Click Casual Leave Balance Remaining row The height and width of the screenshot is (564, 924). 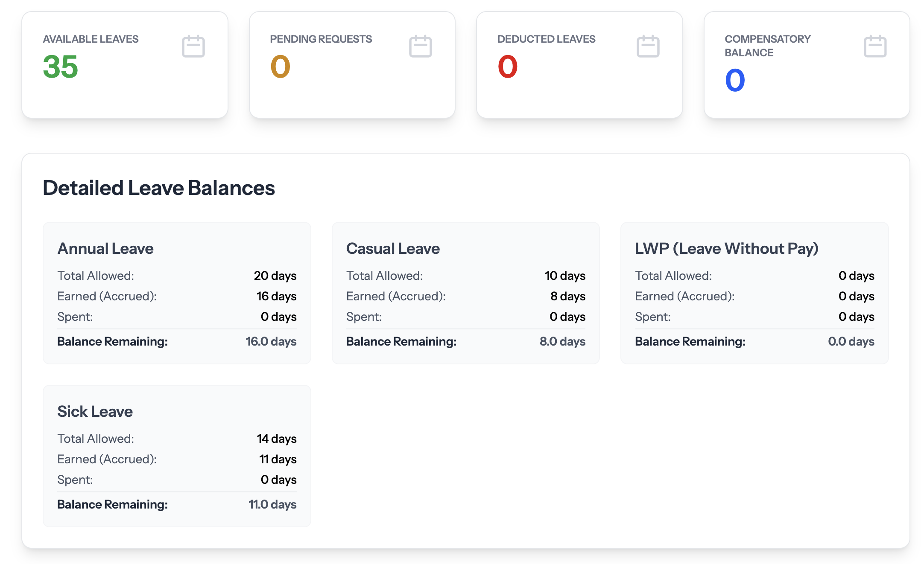(465, 341)
